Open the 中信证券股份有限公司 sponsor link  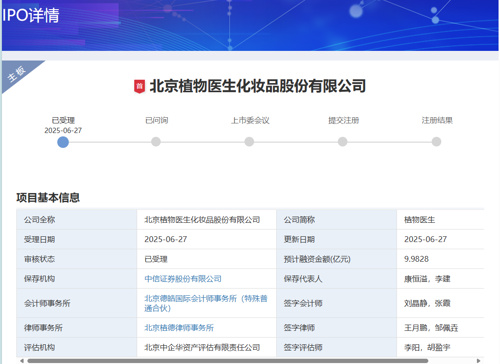coord(183,279)
